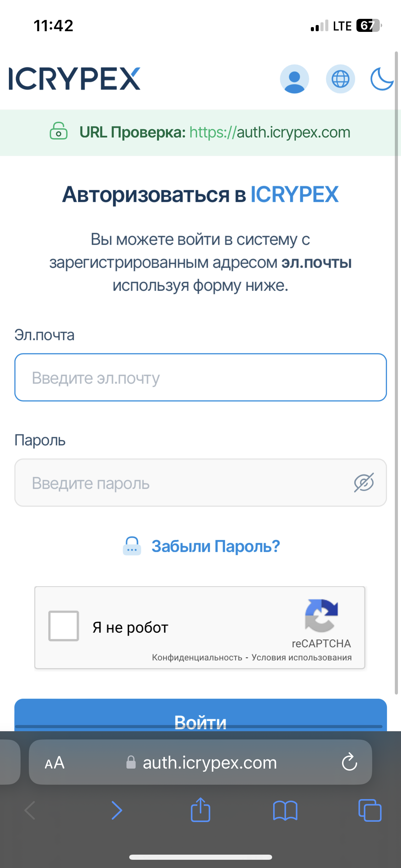
Task: Tap the ICRYPEX logo
Action: point(74,79)
